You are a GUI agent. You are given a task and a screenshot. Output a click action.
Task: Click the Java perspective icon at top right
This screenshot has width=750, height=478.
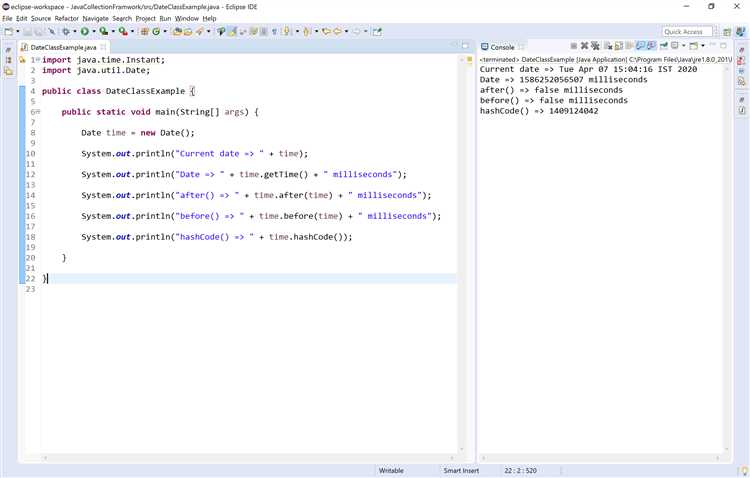pyautogui.click(x=740, y=32)
